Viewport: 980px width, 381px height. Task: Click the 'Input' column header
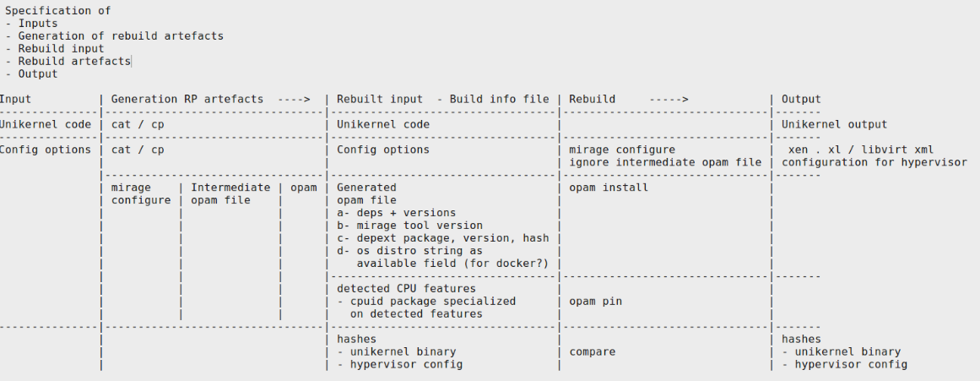(15, 99)
